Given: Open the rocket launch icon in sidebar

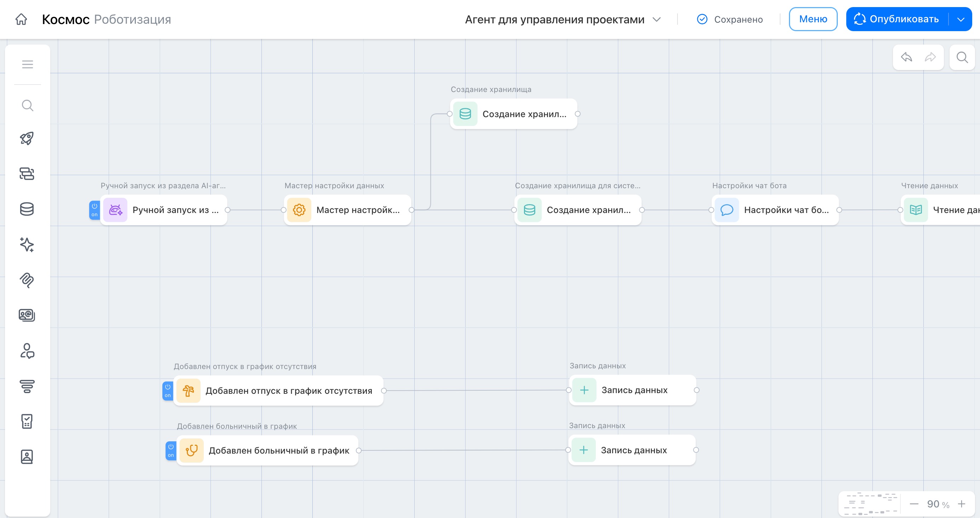Looking at the screenshot, I should click(x=27, y=139).
